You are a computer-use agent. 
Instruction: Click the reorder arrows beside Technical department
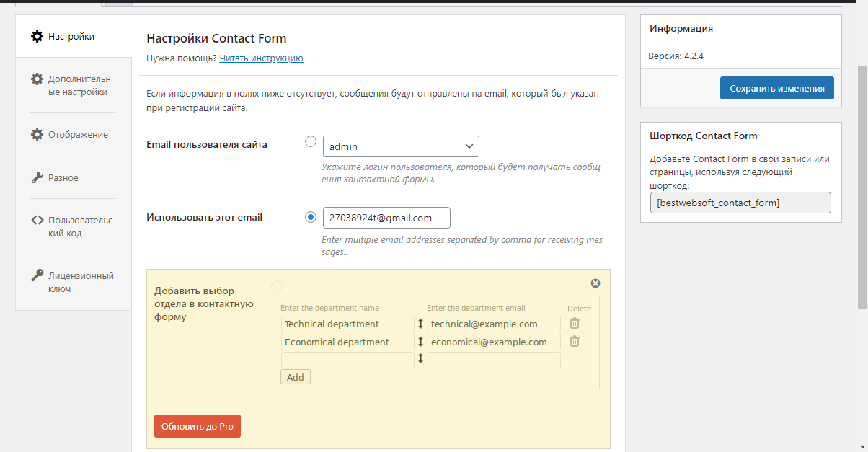click(x=421, y=324)
